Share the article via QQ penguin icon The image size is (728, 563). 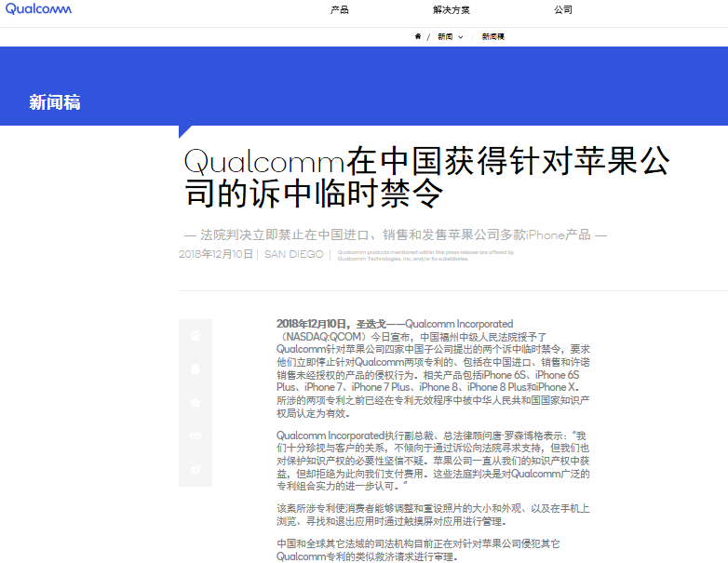click(195, 369)
